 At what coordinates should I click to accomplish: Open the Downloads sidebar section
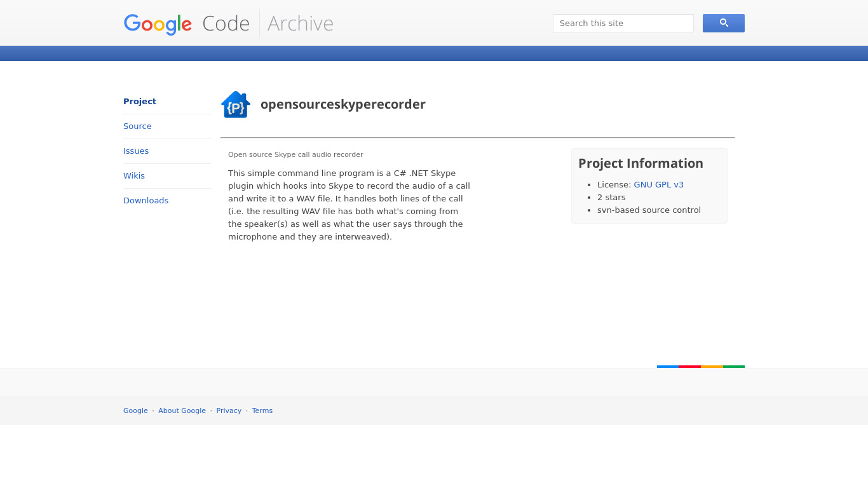tap(146, 201)
